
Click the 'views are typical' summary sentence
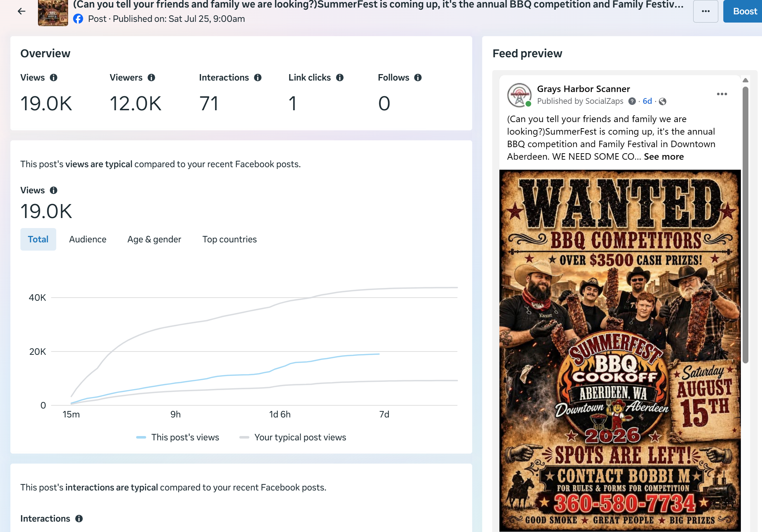pos(160,164)
